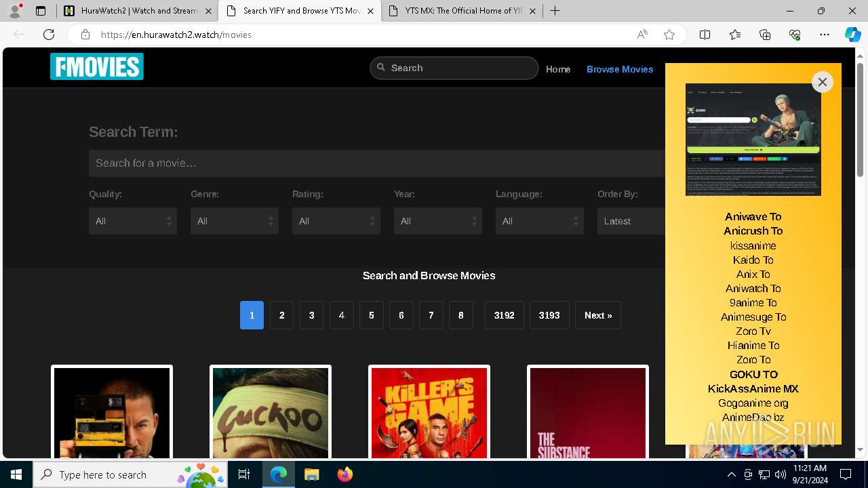This screenshot has width=868, height=488.
Task: Open Windows Start menu
Action: pyautogui.click(x=16, y=474)
